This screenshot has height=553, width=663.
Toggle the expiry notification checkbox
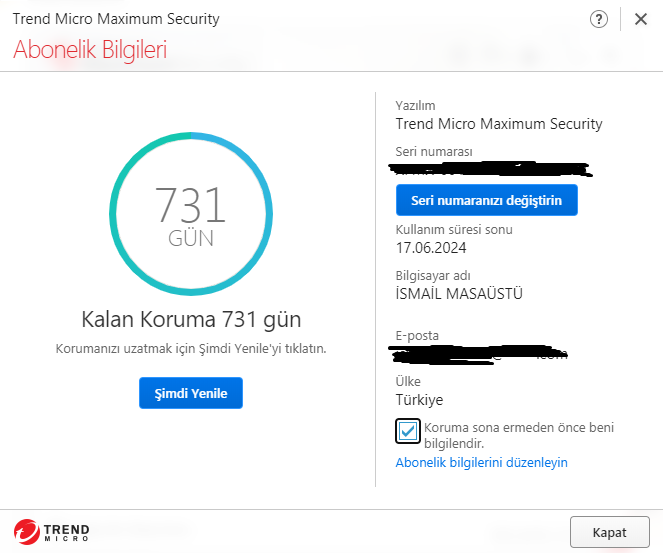pyautogui.click(x=408, y=431)
